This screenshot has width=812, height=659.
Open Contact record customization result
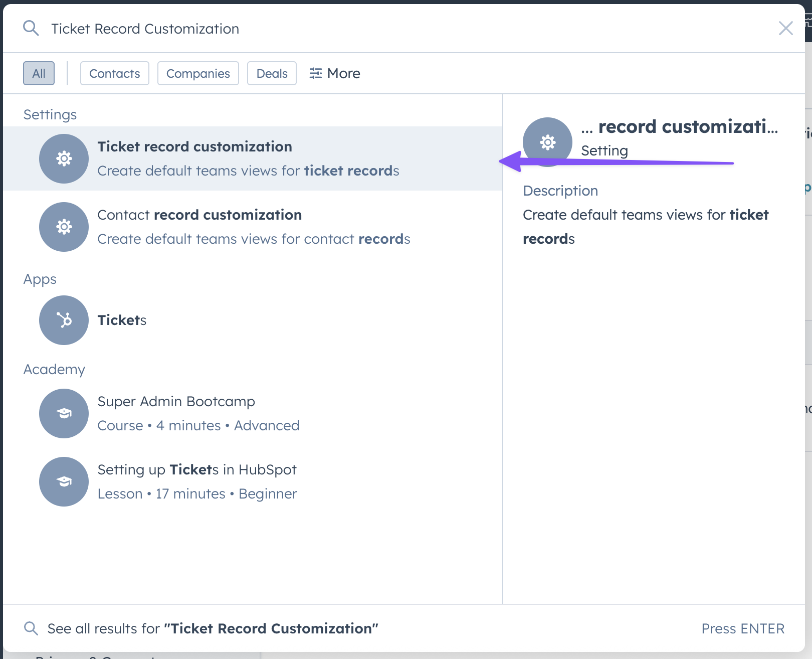pyautogui.click(x=199, y=215)
